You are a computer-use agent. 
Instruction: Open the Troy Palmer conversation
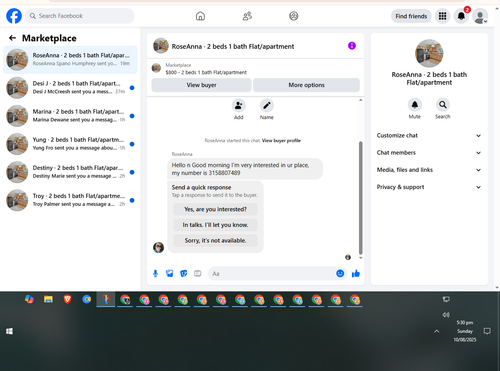click(x=70, y=200)
